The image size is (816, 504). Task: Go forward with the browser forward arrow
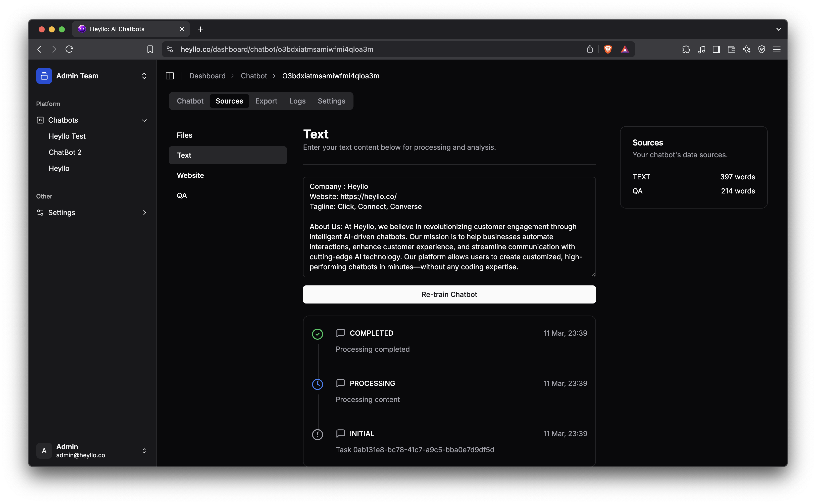click(54, 49)
